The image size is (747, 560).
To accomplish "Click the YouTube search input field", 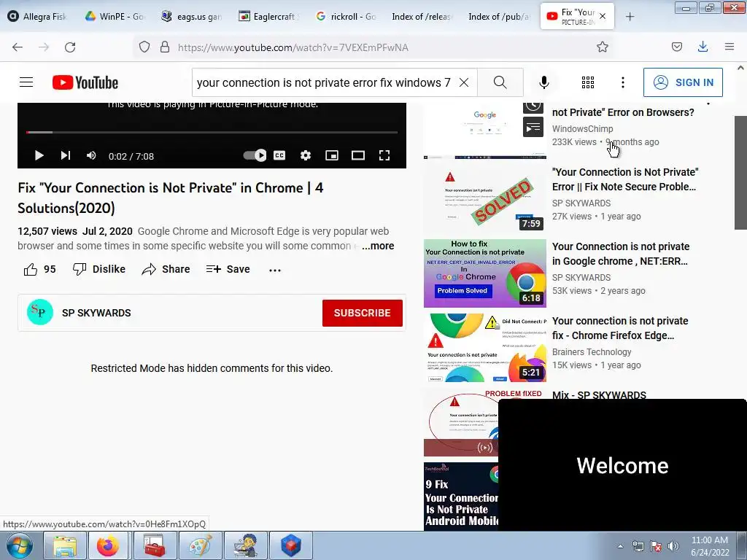I will 324,82.
